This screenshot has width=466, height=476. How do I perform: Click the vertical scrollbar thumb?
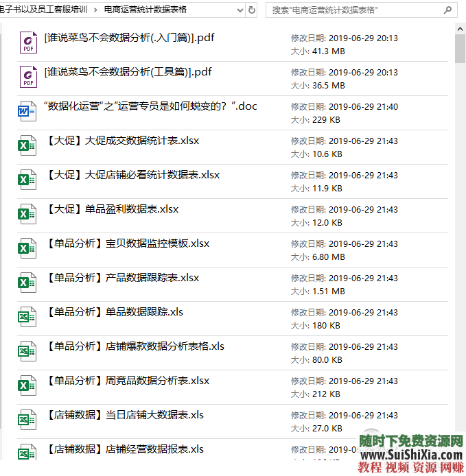460,48
